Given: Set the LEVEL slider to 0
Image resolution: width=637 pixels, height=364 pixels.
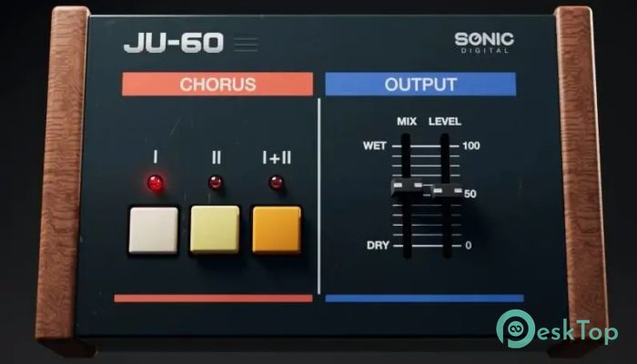Looking at the screenshot, I should coord(446,246).
